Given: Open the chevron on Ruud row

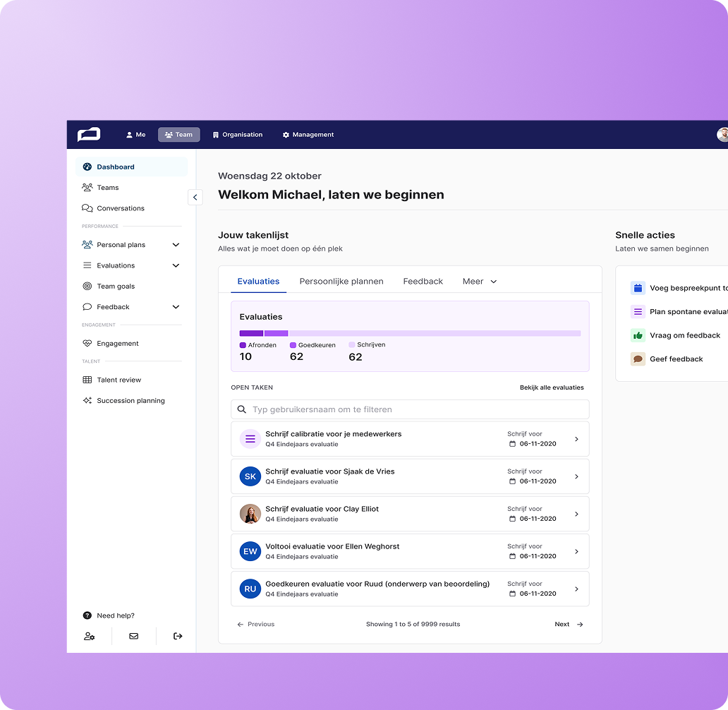Looking at the screenshot, I should tap(576, 589).
